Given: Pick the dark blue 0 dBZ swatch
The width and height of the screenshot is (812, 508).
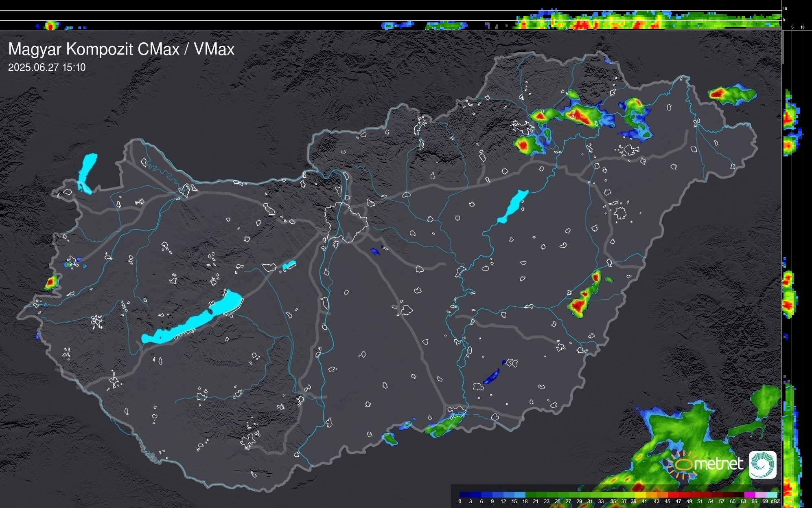Looking at the screenshot, I should tap(465, 495).
